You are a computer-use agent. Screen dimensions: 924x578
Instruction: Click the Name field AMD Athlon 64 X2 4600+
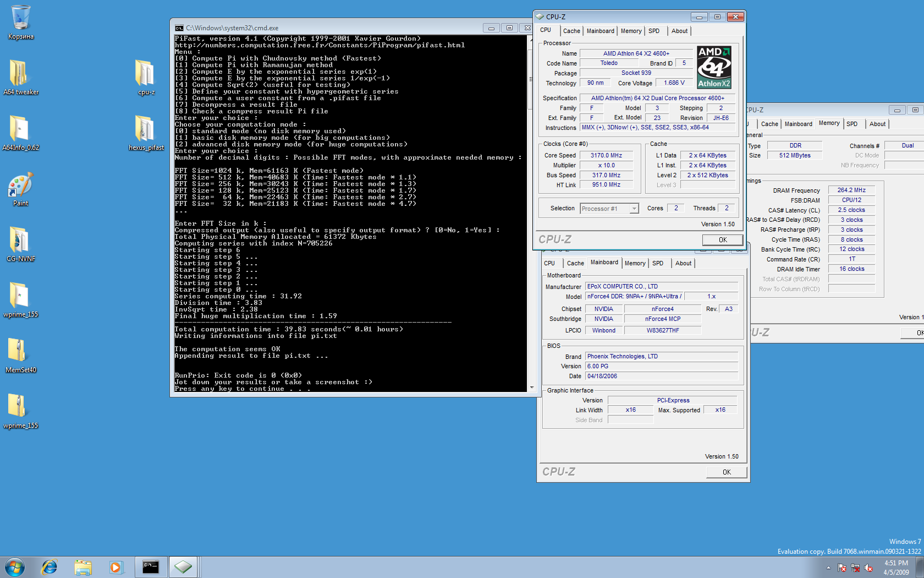[636, 54]
